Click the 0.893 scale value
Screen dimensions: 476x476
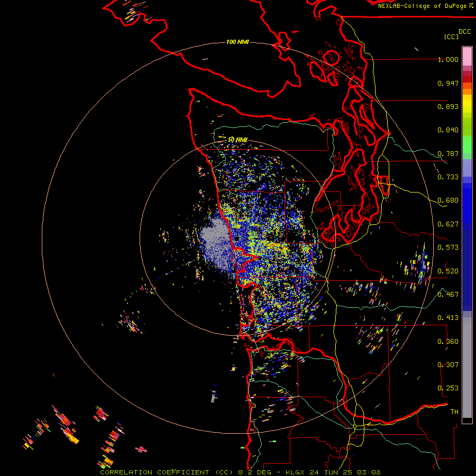(x=448, y=106)
